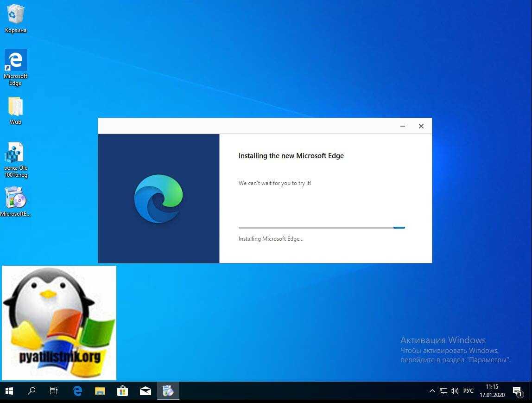This screenshot has width=532, height=403.
Task: Open the network status tray icon
Action: (x=443, y=391)
